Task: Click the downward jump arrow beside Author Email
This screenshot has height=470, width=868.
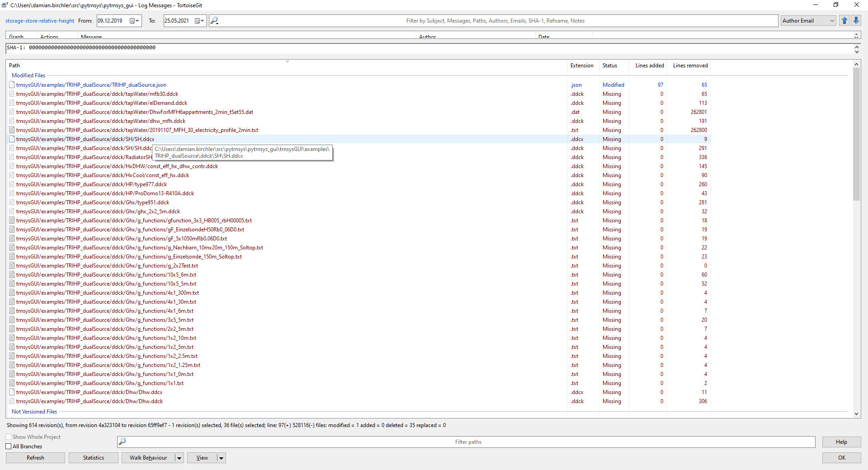Action: [856, 20]
